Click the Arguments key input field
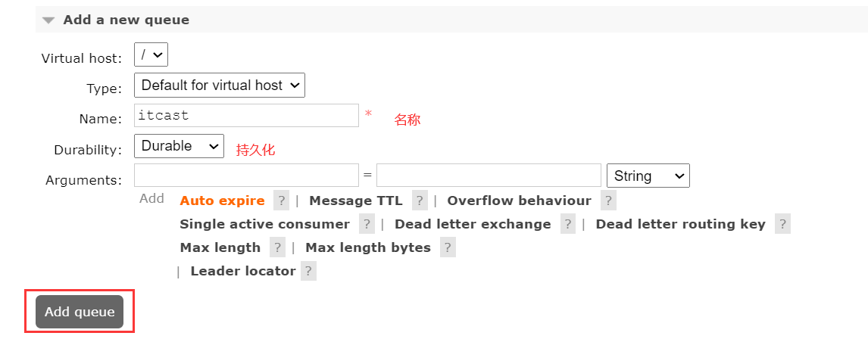Image resolution: width=868 pixels, height=339 pixels. (x=246, y=176)
